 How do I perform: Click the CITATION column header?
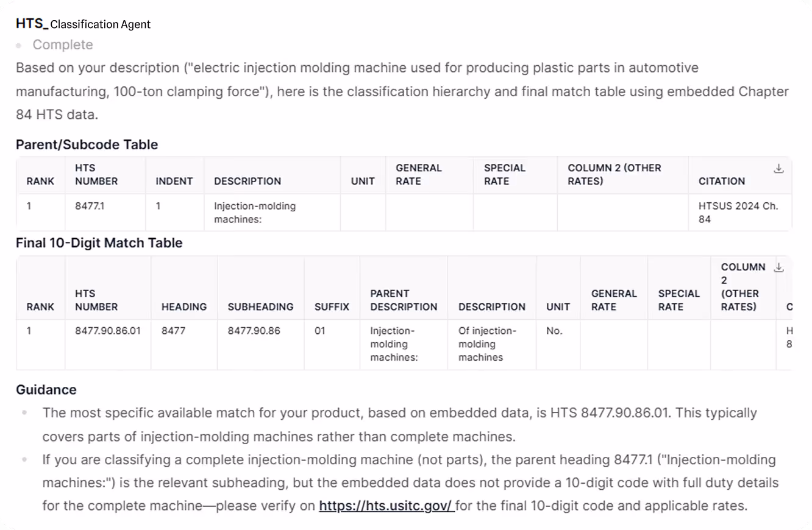722,181
